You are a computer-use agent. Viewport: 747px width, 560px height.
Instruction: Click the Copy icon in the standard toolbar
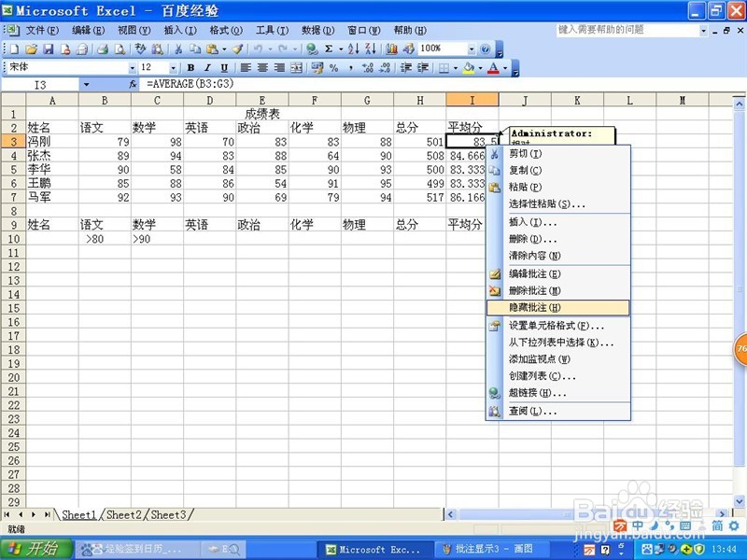click(x=195, y=49)
